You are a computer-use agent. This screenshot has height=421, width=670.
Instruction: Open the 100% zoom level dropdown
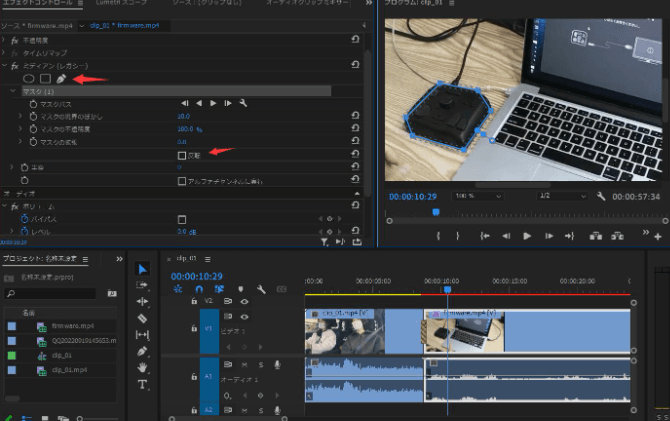(x=475, y=196)
